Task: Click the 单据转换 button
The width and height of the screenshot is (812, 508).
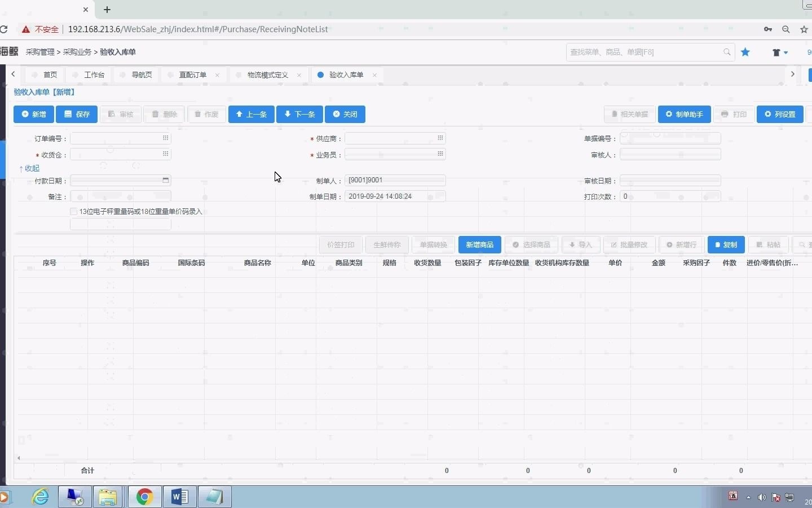Action: pos(433,244)
